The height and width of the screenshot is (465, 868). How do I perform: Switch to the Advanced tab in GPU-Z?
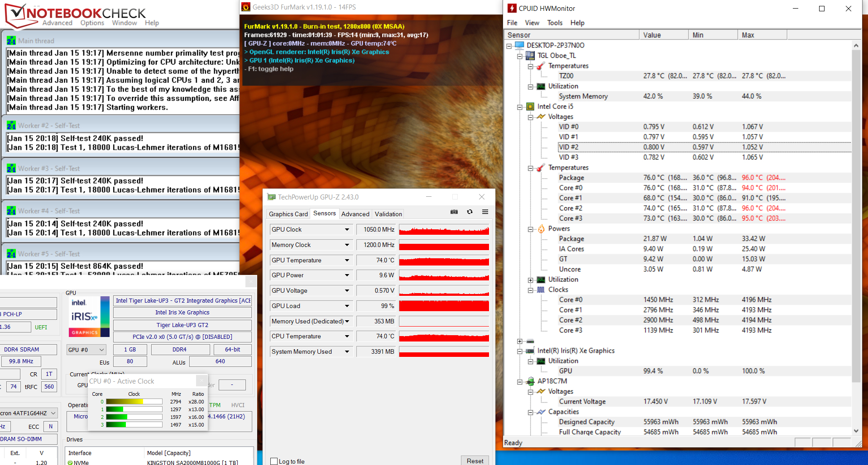(355, 214)
